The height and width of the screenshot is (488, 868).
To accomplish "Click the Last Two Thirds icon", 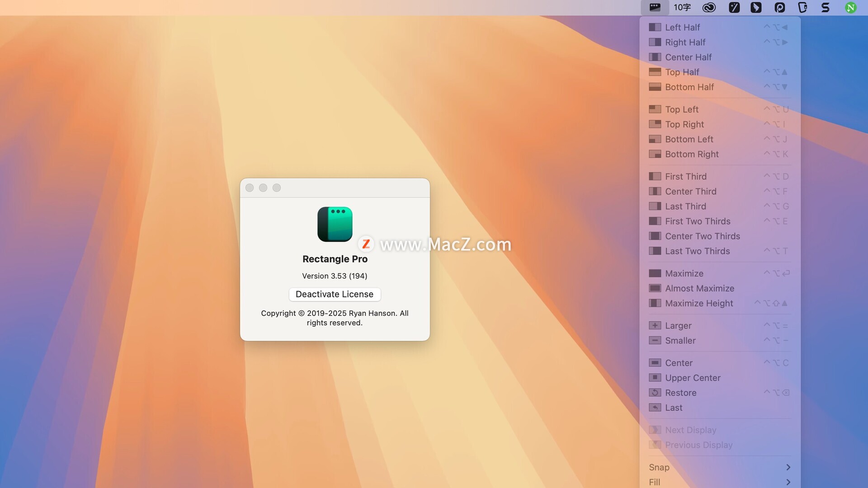I will tap(655, 251).
